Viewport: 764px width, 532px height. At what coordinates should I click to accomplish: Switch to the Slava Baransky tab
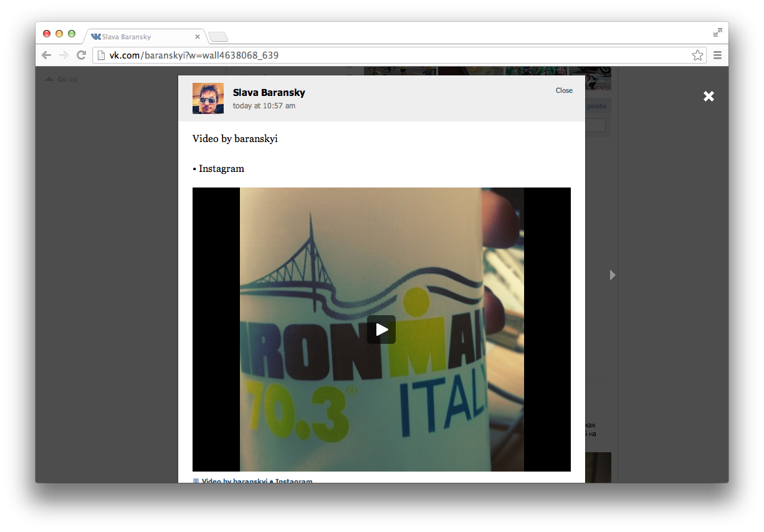(145, 37)
